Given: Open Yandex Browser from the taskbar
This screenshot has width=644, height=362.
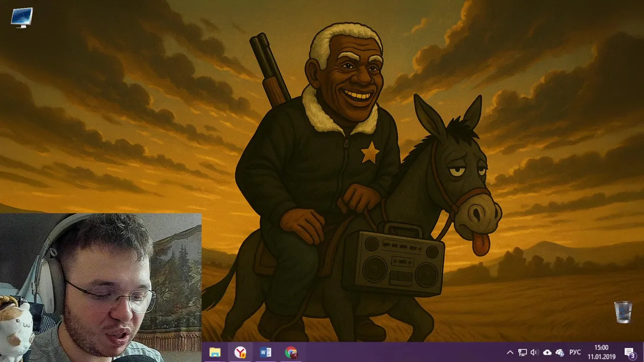Looking at the screenshot, I should tap(240, 352).
